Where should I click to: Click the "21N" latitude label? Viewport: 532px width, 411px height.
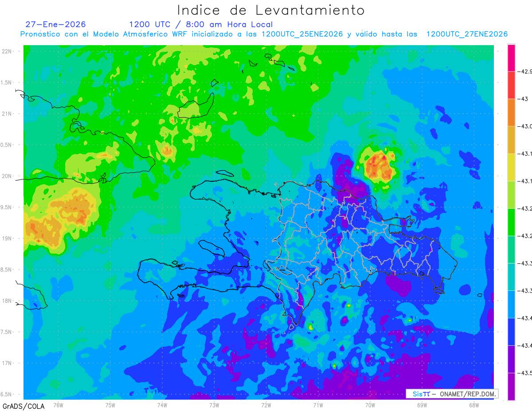(7, 114)
